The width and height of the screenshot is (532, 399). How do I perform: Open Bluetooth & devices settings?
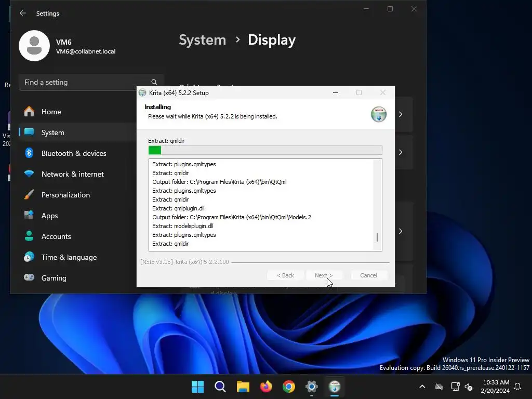(78, 153)
